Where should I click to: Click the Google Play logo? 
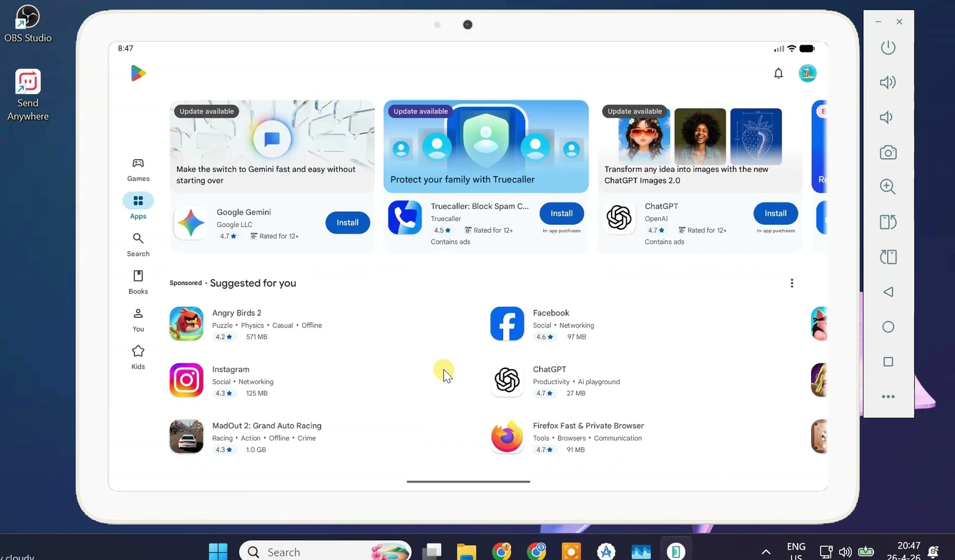[138, 73]
